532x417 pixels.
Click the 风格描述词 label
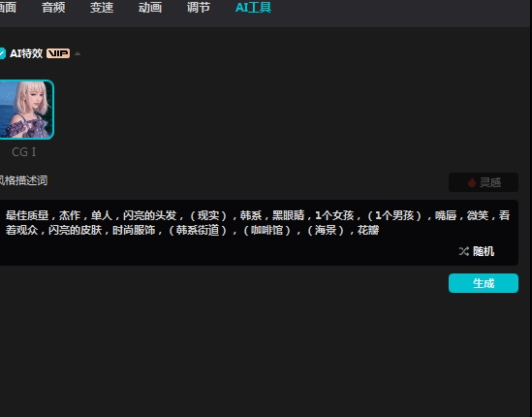click(23, 180)
